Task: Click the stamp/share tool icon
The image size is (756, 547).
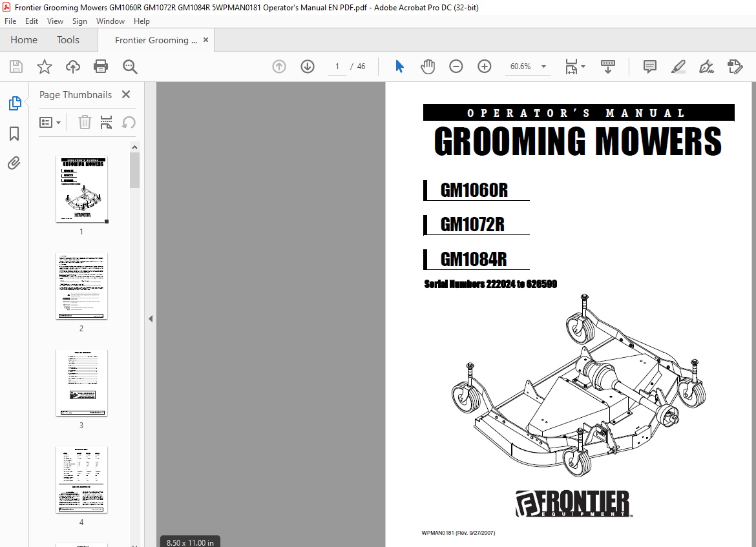Action: point(735,67)
